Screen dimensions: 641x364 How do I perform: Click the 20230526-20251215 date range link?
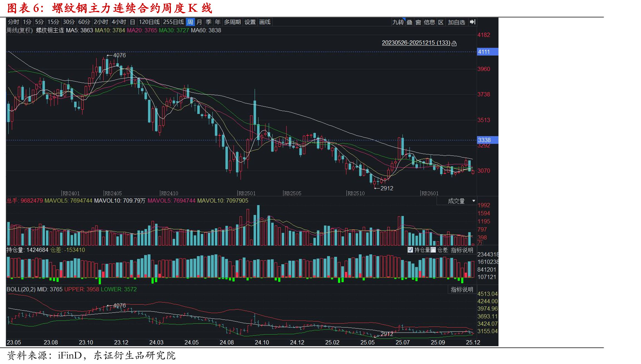tap(416, 43)
